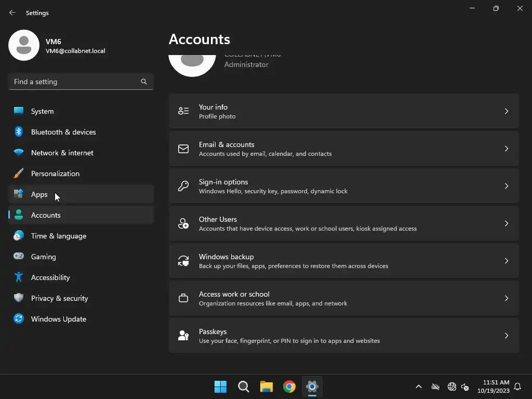The image size is (532, 399).
Task: Click the System monitor icon
Action: click(x=19, y=111)
